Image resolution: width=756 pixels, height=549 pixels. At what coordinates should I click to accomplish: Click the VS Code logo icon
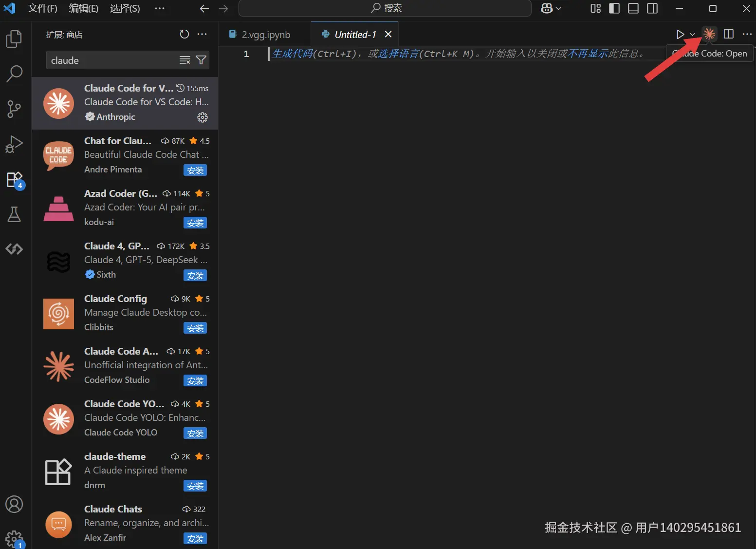click(9, 8)
